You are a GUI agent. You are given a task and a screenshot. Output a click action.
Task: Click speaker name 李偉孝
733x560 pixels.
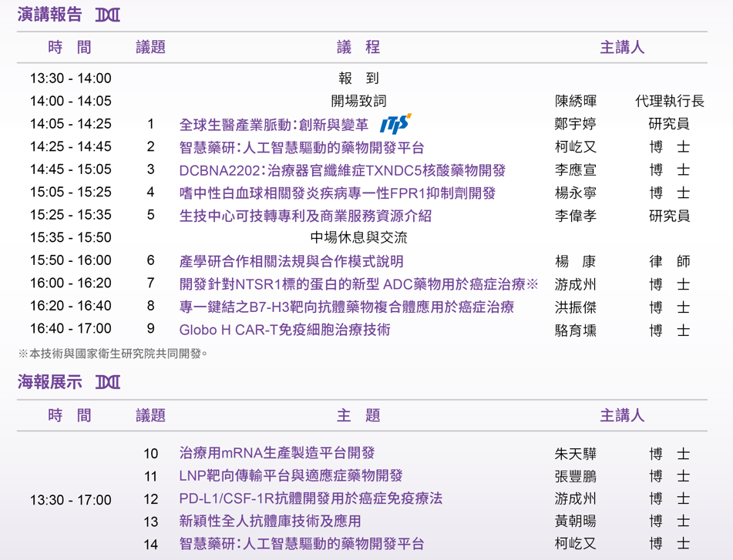(576, 216)
